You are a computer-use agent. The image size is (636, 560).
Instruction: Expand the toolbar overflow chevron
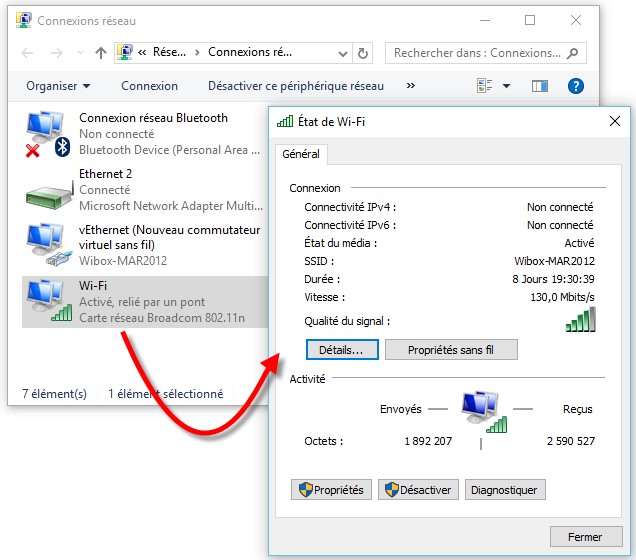(x=410, y=86)
